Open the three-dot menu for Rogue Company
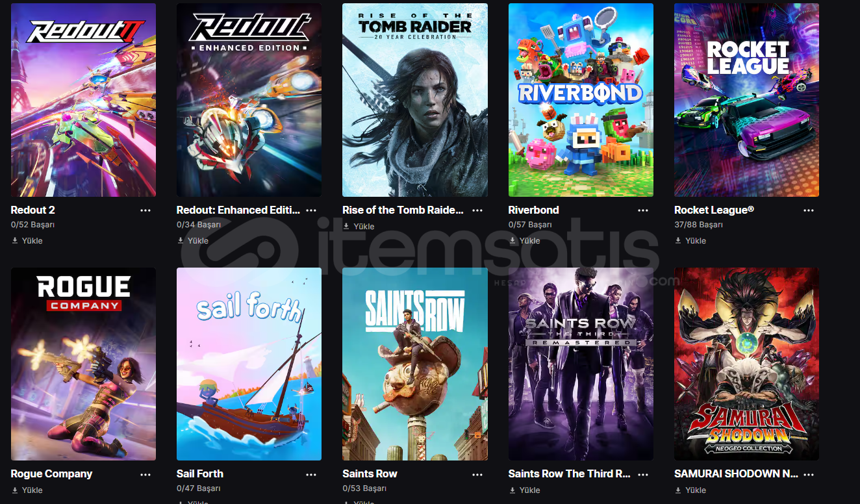The image size is (860, 504). click(x=145, y=474)
